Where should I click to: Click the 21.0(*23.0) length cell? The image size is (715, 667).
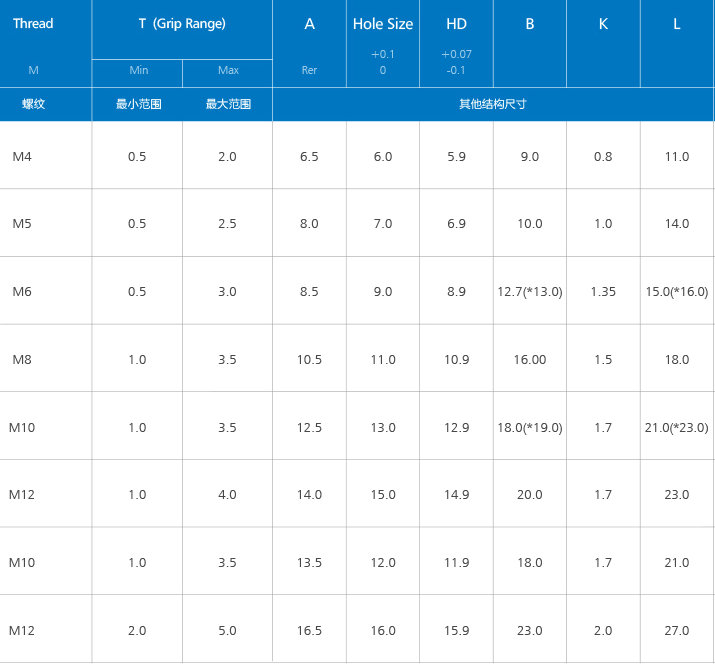click(677, 428)
